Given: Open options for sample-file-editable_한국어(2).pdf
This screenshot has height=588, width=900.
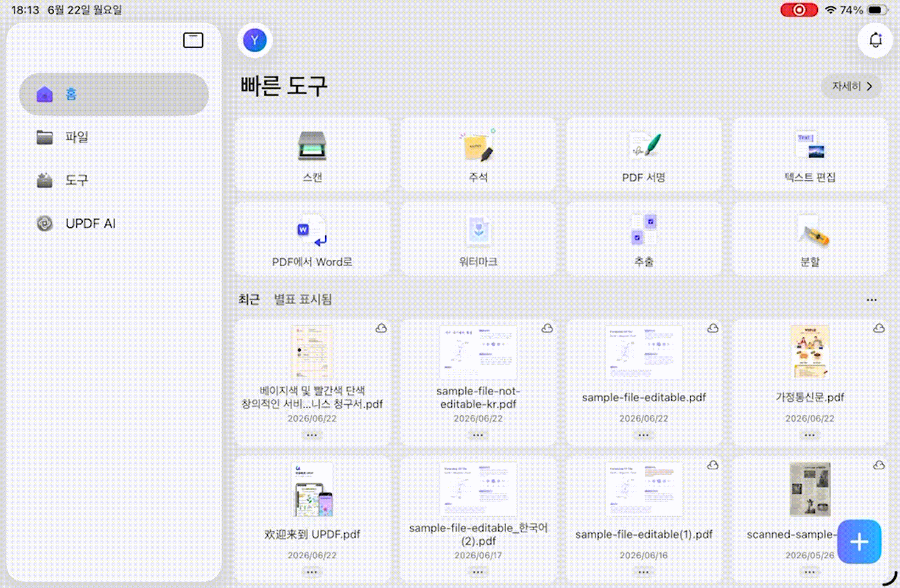Looking at the screenshot, I should point(478,572).
